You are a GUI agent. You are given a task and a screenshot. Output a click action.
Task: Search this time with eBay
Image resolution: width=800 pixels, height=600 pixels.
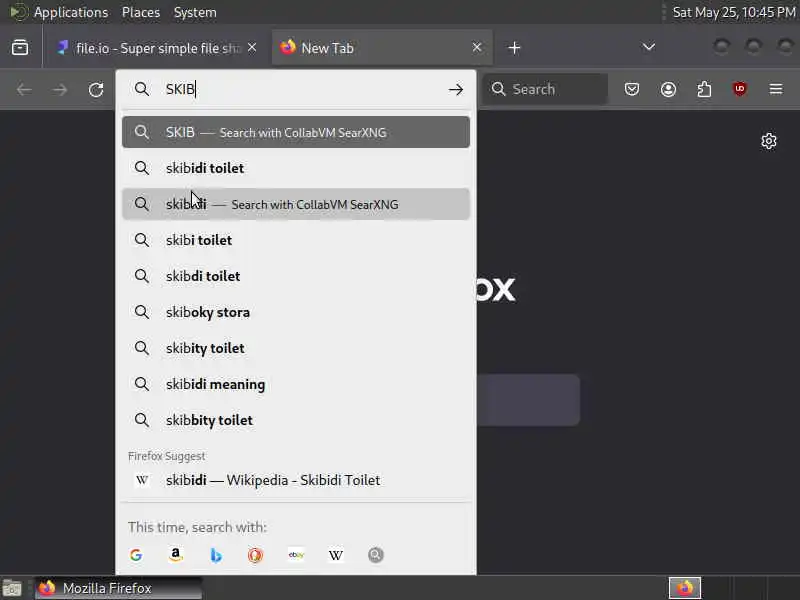click(296, 555)
